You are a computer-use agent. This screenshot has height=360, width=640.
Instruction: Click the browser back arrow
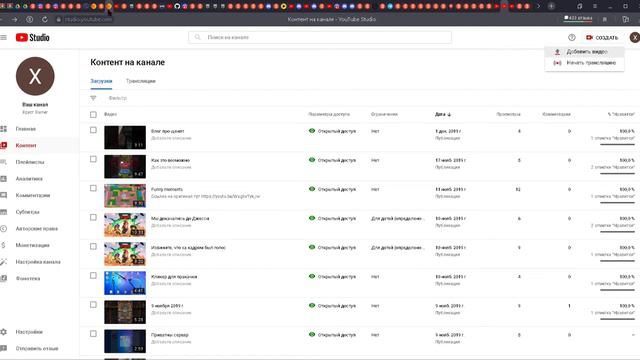point(1,19)
